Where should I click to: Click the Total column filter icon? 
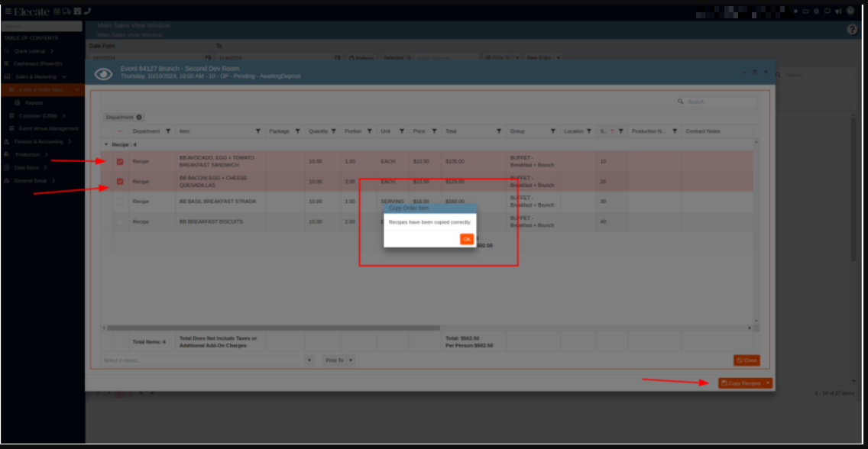499,131
